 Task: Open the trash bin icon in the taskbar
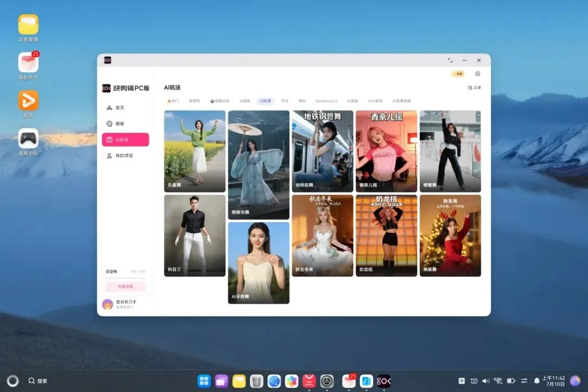tap(256, 381)
